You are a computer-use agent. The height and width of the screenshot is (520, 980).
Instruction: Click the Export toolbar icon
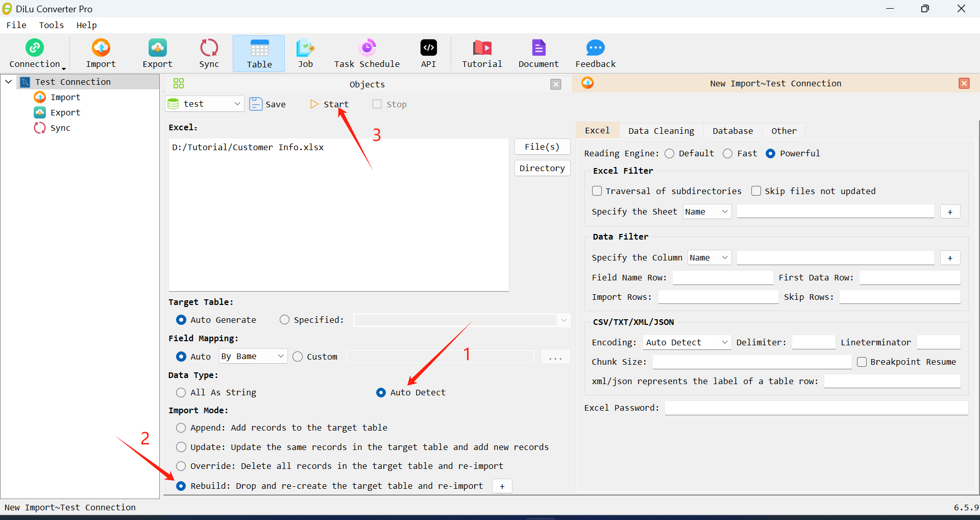pos(157,48)
